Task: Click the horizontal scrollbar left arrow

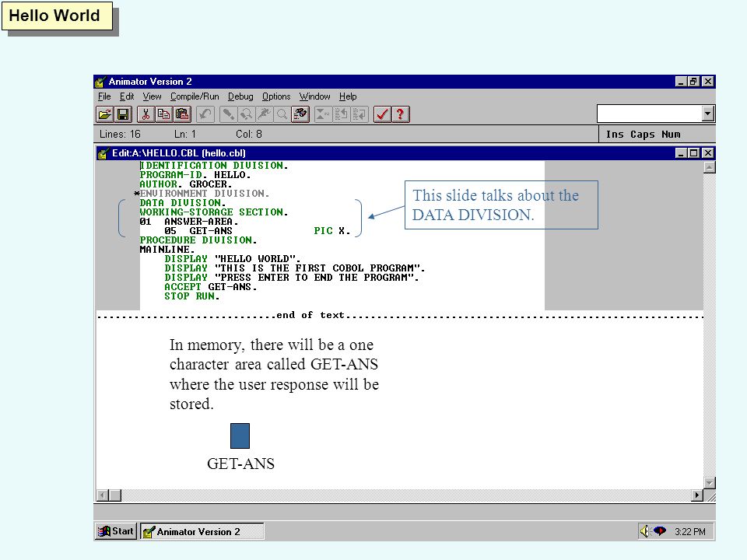Action: (102, 495)
